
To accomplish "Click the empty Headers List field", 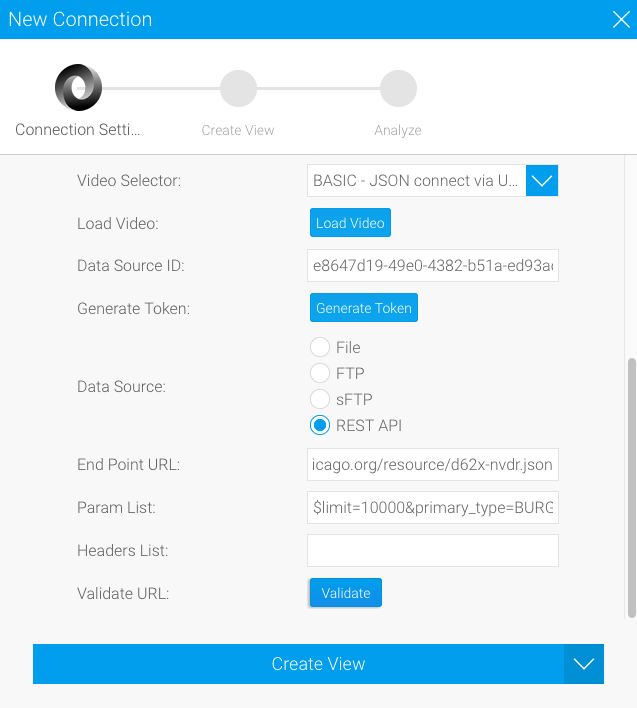I will pos(432,550).
